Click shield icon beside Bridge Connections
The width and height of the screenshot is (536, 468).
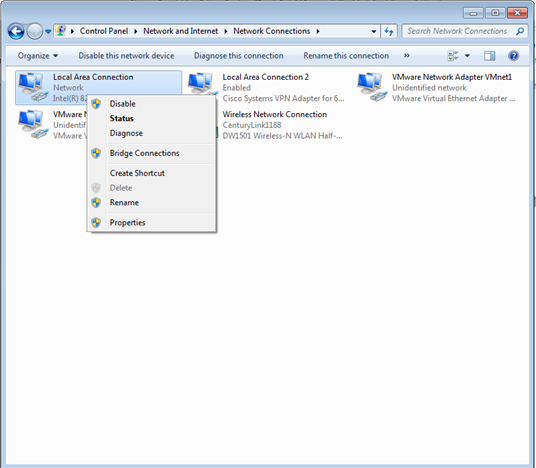click(96, 153)
